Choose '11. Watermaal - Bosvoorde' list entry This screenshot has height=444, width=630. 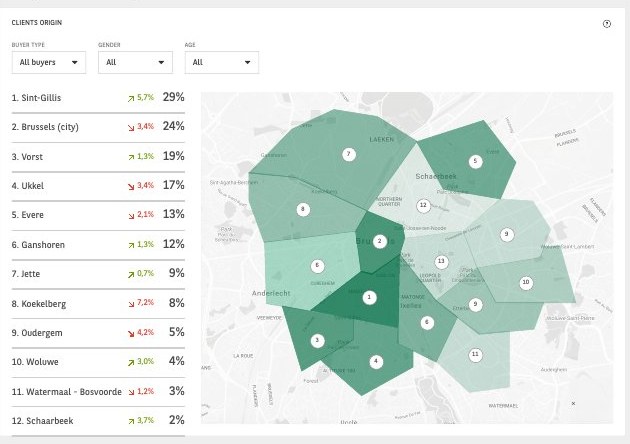pos(67,392)
